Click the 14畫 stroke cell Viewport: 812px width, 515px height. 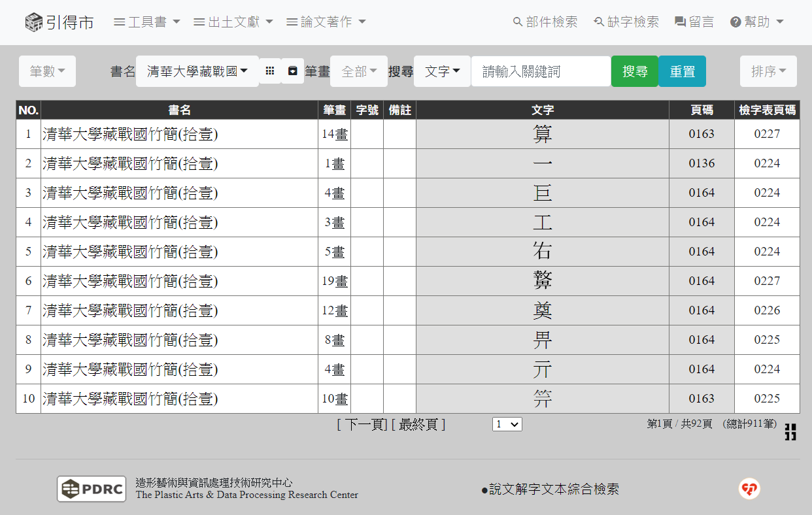click(335, 134)
